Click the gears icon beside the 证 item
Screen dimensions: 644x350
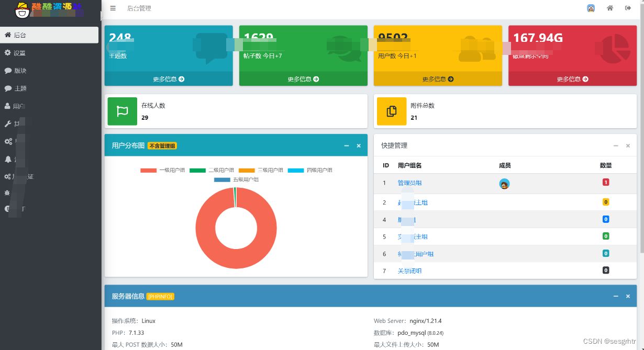(8, 177)
